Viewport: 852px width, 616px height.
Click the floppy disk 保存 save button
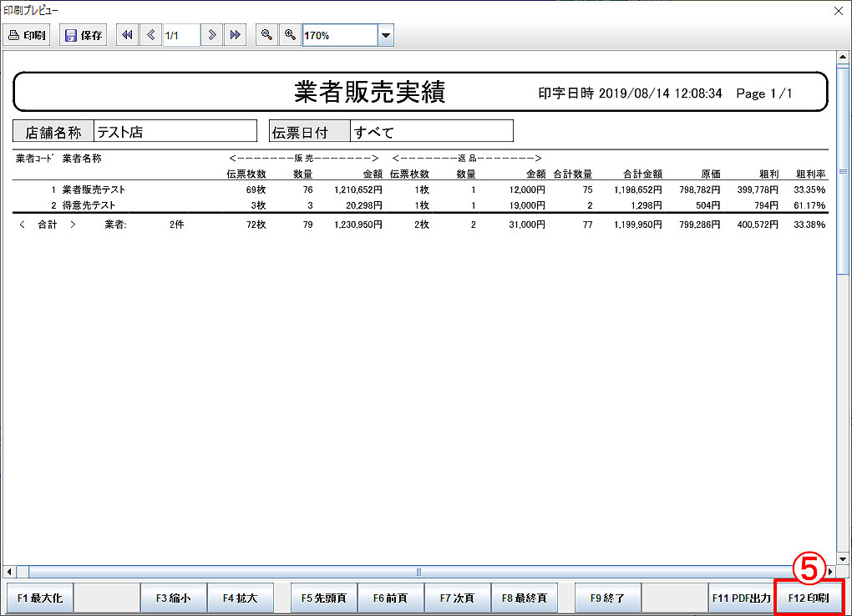point(84,36)
